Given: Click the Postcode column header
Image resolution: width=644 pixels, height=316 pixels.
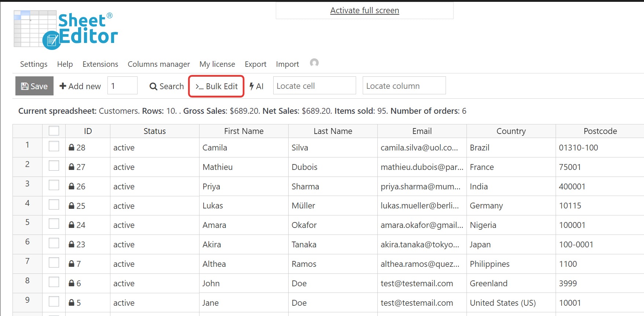Looking at the screenshot, I should (600, 131).
